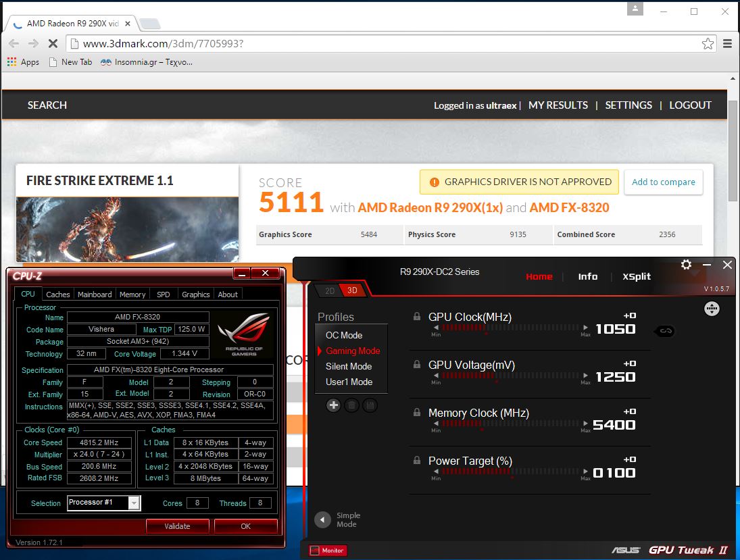Screen dimensions: 740x560
Task: Click the Validate button in CPU-Z
Action: [178, 526]
